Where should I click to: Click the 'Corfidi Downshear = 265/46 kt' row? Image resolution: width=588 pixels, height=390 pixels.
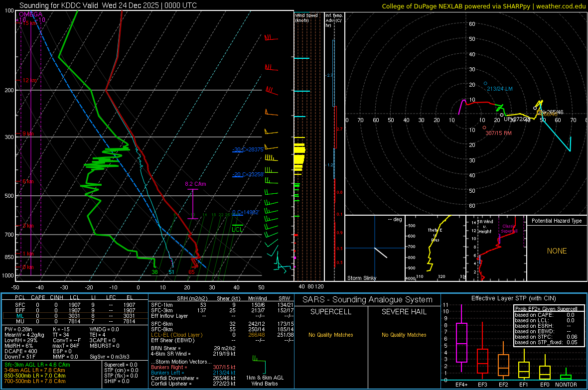coord(193,378)
